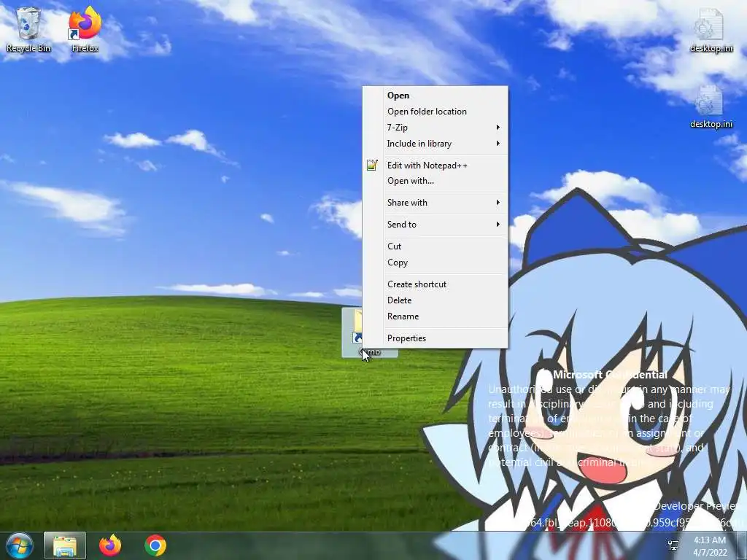Open the Recycle Bin desktop icon
This screenshot has height=560, width=747.
pyautogui.click(x=28, y=29)
